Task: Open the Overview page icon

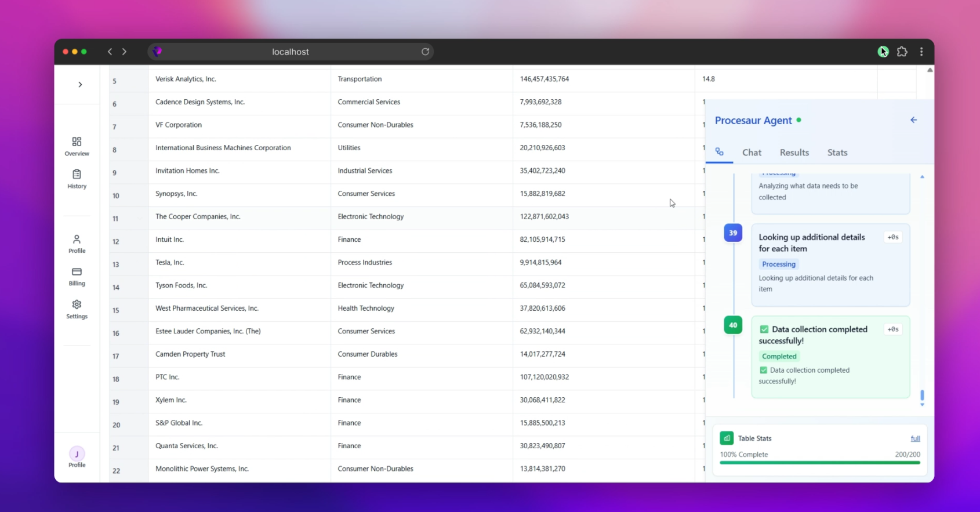Action: (77, 142)
